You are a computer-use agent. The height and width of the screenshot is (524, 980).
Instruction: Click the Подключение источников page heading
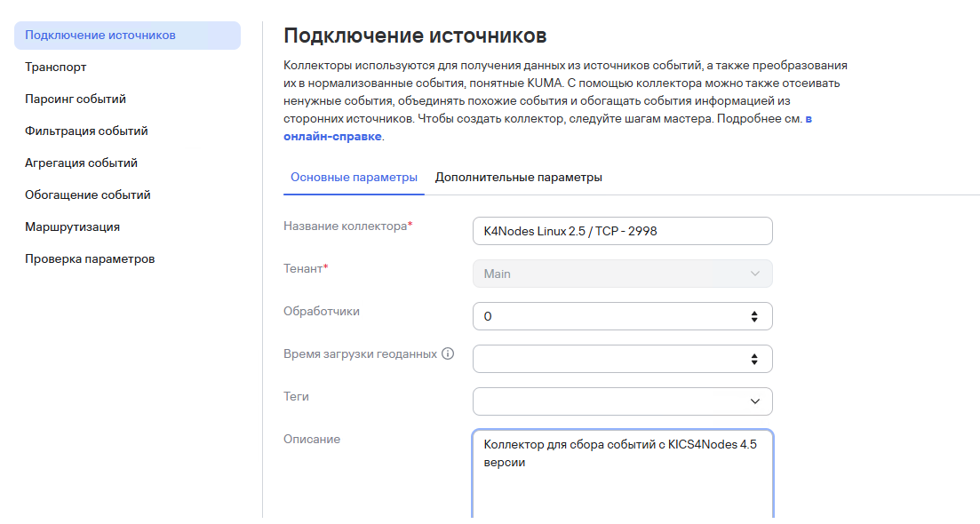(x=415, y=36)
